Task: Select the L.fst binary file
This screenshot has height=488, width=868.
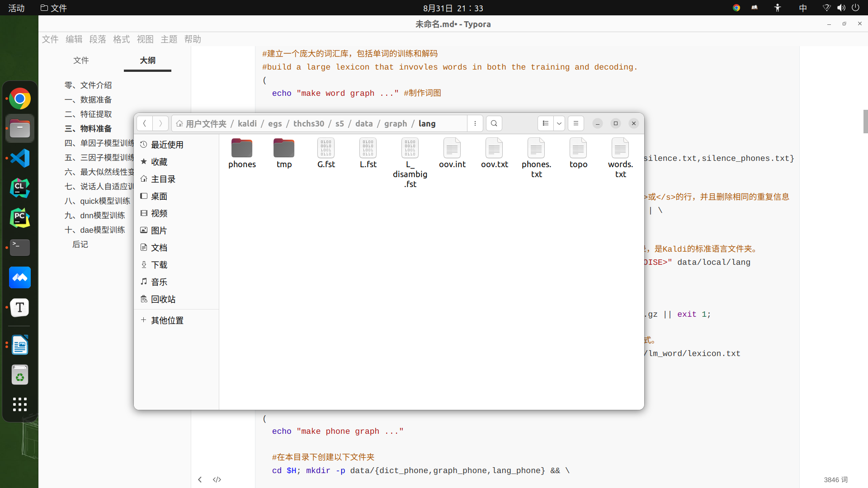Action: coord(368,154)
